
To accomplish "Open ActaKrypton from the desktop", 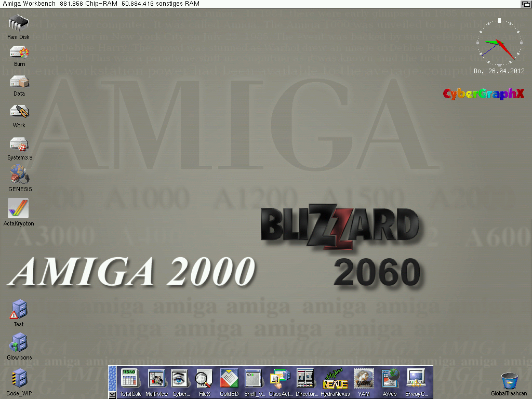I will click(19, 209).
